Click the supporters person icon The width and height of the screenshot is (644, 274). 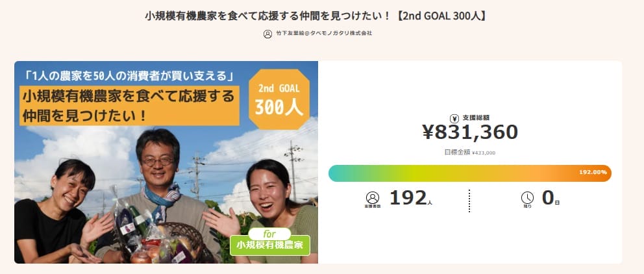point(372,197)
